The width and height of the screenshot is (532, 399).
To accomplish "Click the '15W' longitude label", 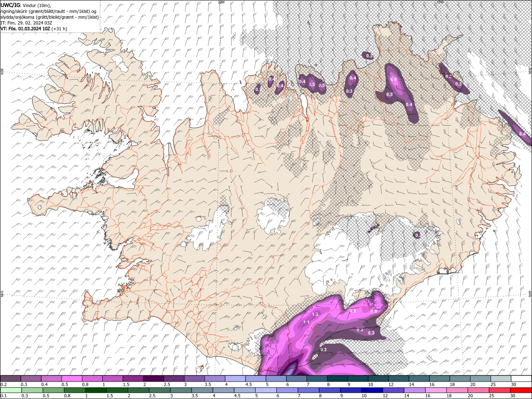I will (x=440, y=2).
